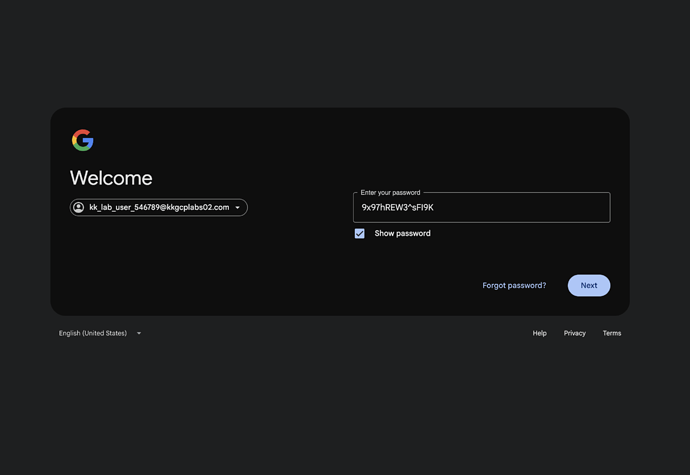Open the kk_lab_user account switcher dropdown
Image resolution: width=690 pixels, height=475 pixels.
click(158, 207)
